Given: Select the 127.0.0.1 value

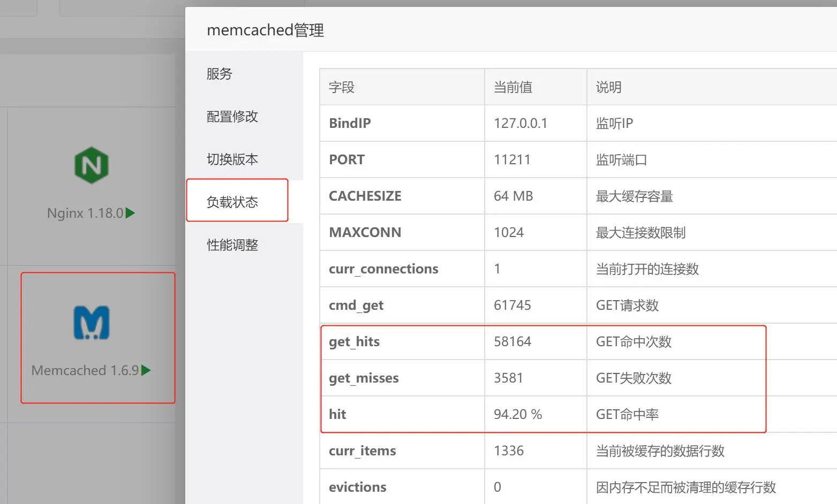Looking at the screenshot, I should [x=521, y=123].
